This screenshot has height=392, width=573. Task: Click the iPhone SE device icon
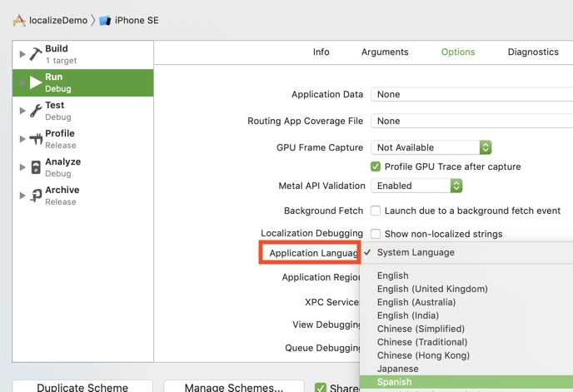pyautogui.click(x=105, y=21)
